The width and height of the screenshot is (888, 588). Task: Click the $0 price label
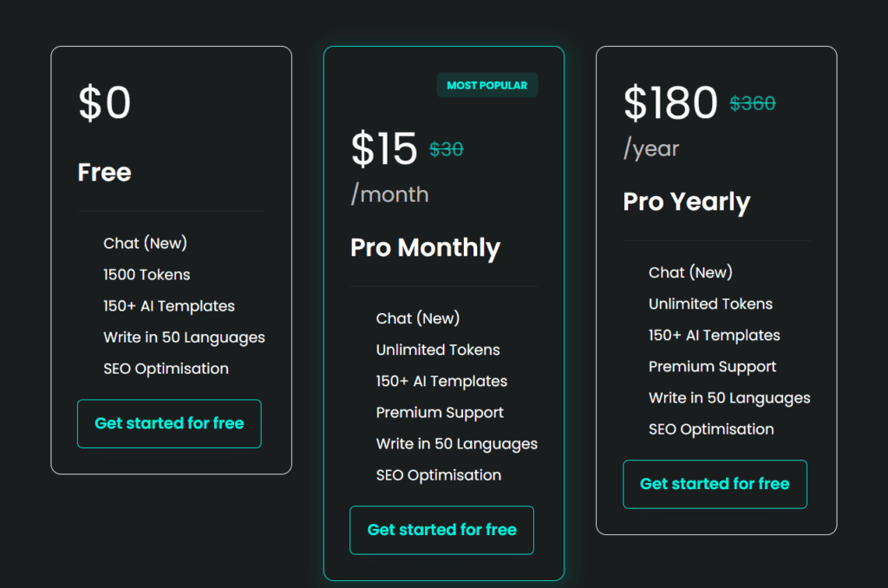[x=104, y=103]
